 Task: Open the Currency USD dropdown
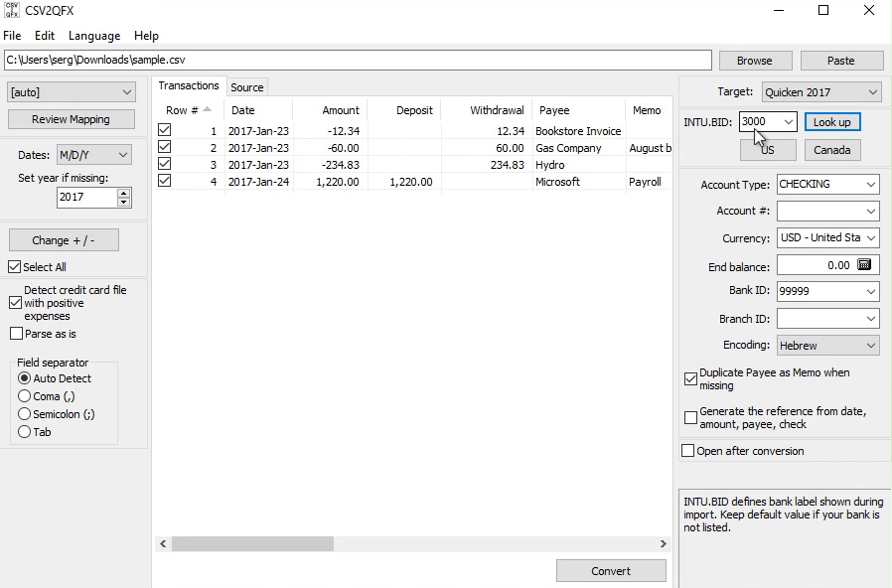click(x=827, y=237)
